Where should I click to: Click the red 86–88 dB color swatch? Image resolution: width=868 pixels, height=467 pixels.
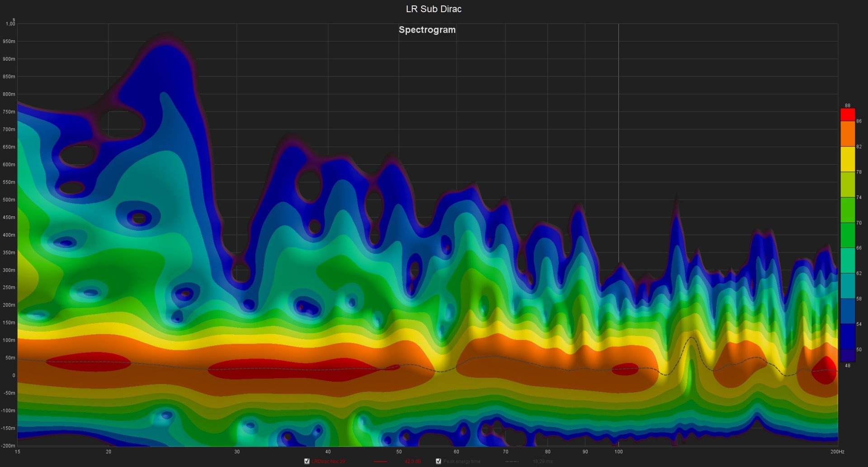tap(847, 115)
